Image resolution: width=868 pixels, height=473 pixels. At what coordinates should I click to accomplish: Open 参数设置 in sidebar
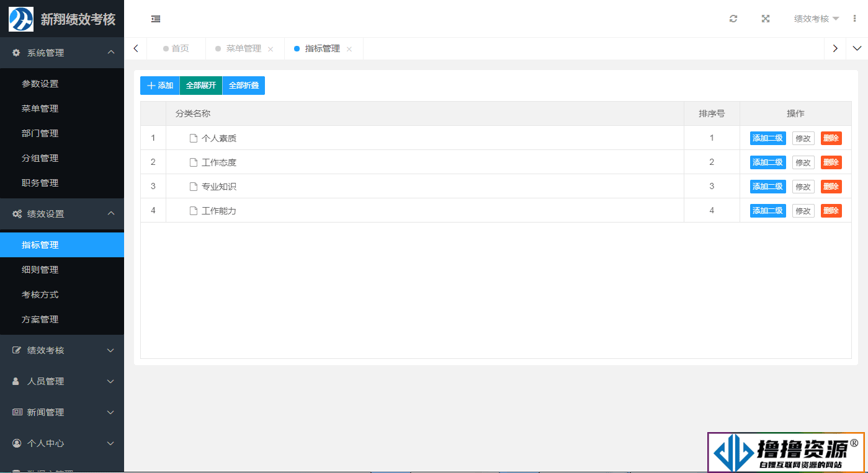click(62, 84)
